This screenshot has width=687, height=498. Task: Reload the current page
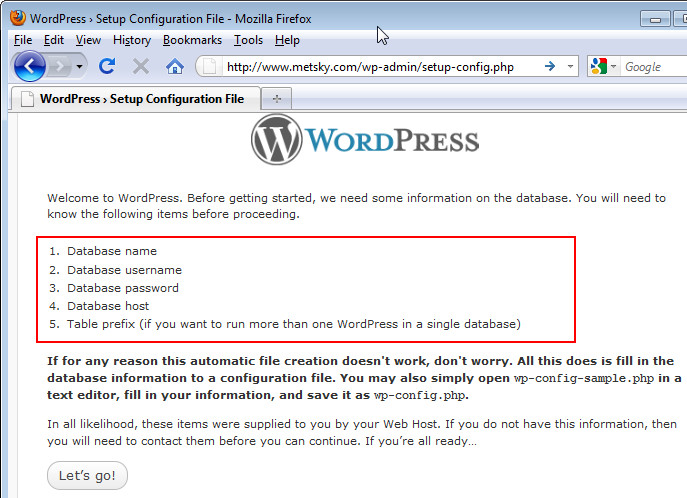click(107, 67)
